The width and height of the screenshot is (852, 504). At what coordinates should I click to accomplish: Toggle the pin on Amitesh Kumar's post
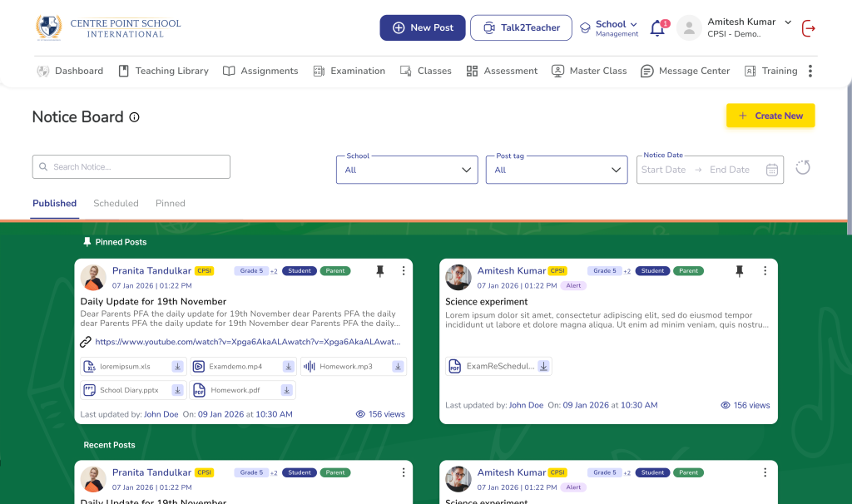point(740,271)
